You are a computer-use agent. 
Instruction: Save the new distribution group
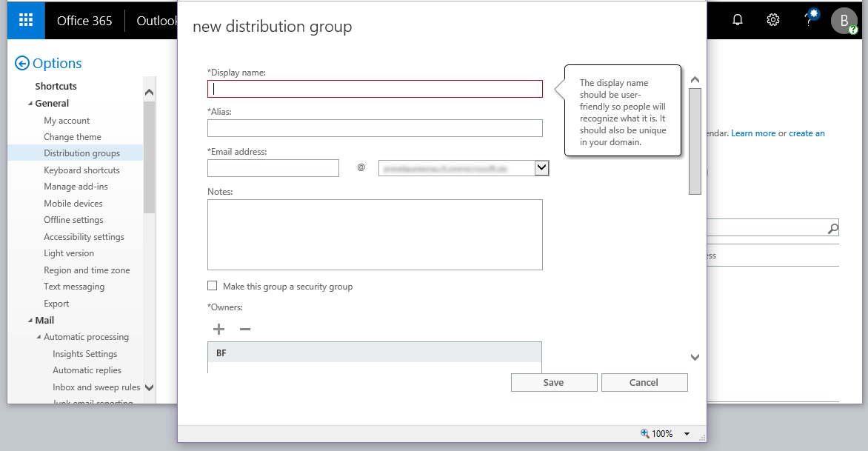[x=554, y=382]
